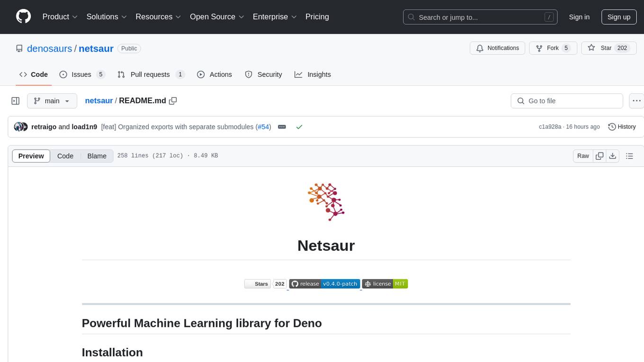Expand the Enterprise menu
Screen dimensions: 644x362
275,17
